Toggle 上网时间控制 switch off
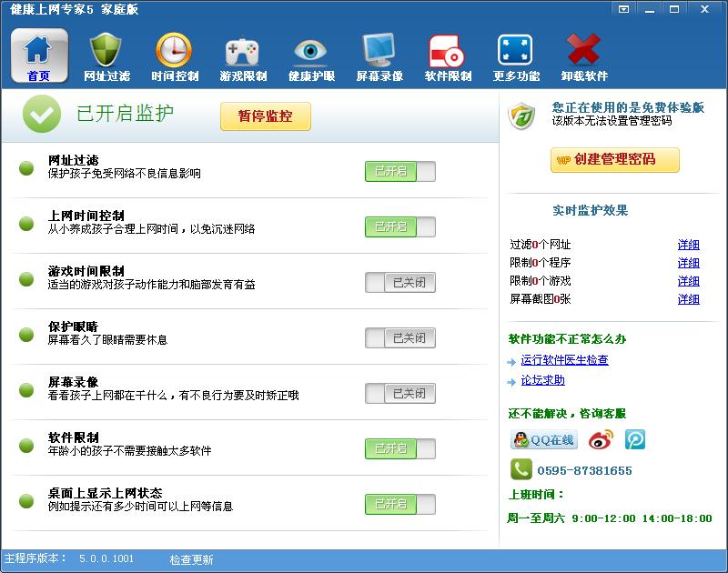728x573 pixels. pos(400,226)
